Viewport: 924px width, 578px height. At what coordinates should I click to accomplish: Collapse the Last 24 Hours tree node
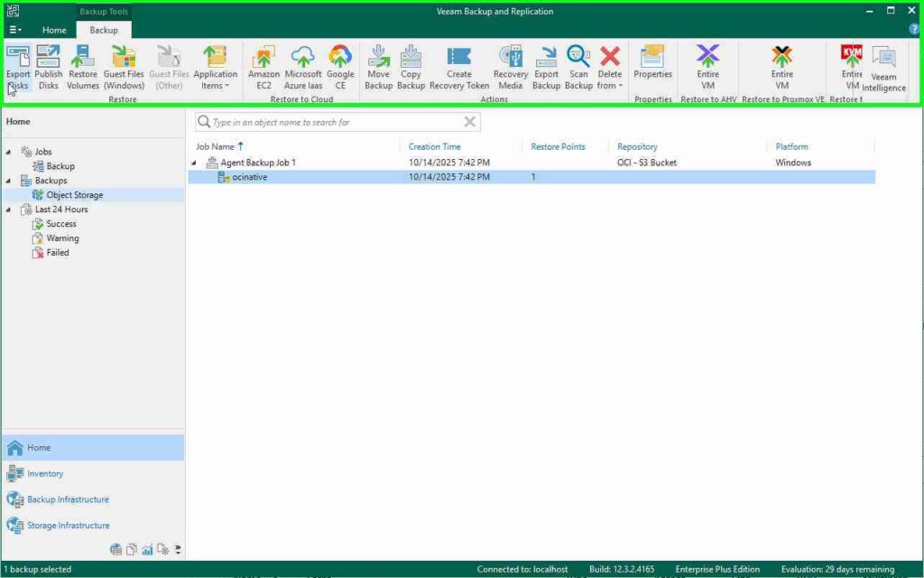[x=9, y=210]
